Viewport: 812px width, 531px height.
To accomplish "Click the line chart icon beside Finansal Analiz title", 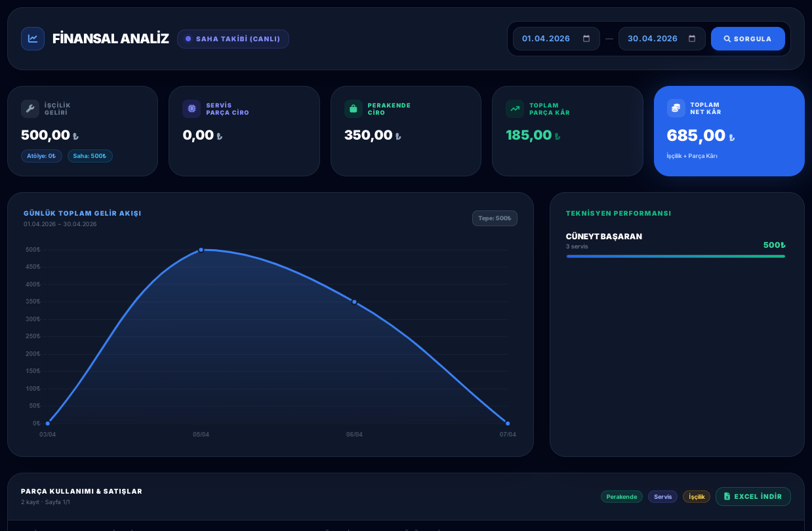I will pyautogui.click(x=33, y=39).
